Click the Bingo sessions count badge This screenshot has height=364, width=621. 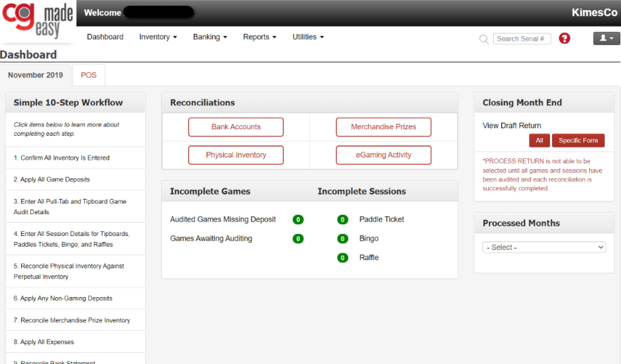(342, 239)
